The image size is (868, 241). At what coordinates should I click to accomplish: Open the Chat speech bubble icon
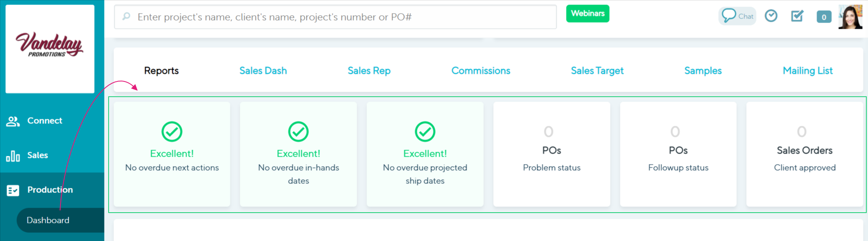(729, 16)
